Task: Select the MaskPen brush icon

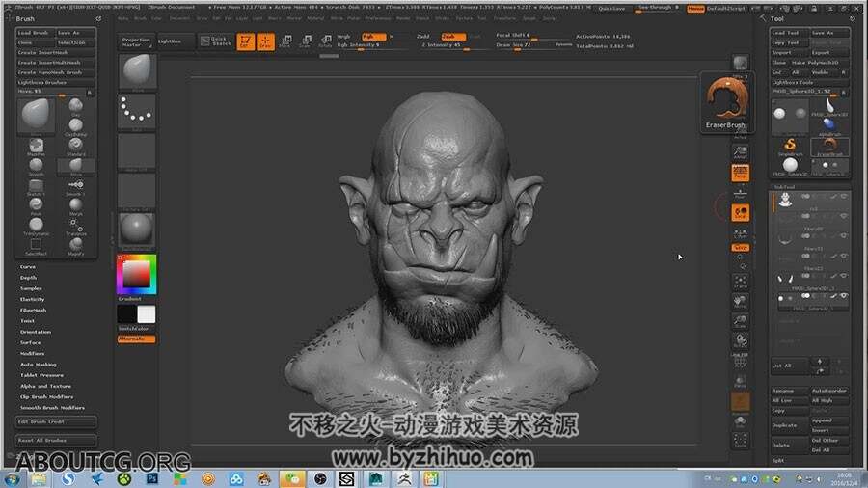Action: point(36,147)
